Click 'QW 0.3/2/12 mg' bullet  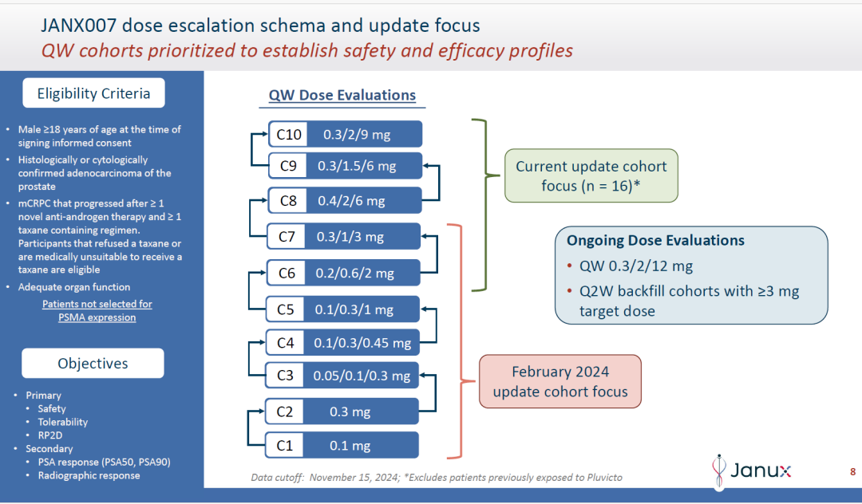(635, 266)
